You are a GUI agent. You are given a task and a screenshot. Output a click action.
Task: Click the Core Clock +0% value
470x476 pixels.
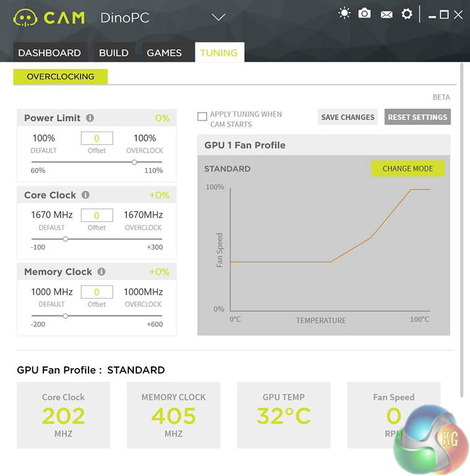click(x=159, y=195)
